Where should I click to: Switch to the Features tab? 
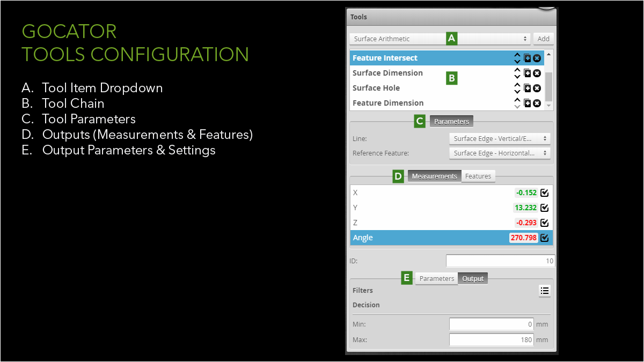point(478,176)
